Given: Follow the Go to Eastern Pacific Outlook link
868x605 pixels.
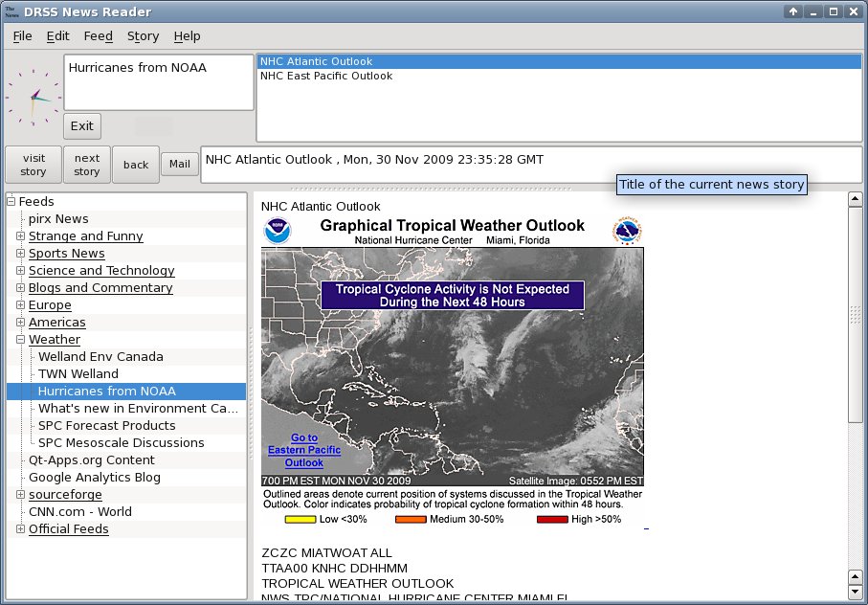Looking at the screenshot, I should click(x=304, y=450).
